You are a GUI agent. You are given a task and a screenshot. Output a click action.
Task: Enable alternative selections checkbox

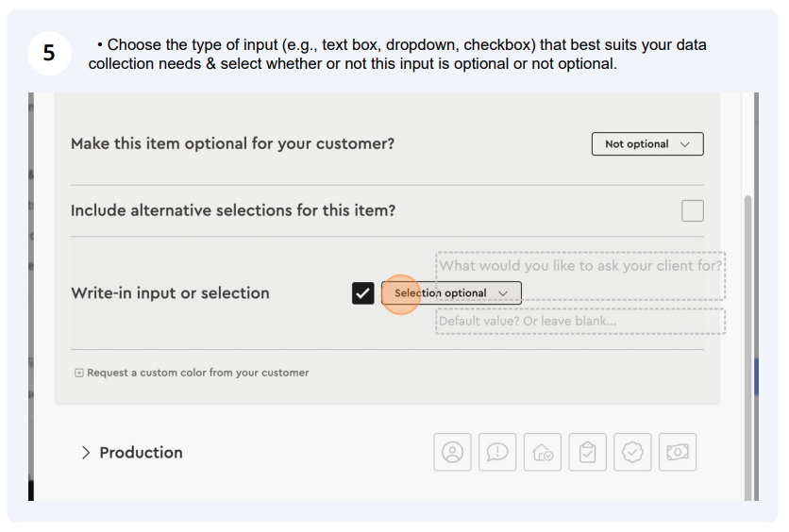click(693, 210)
